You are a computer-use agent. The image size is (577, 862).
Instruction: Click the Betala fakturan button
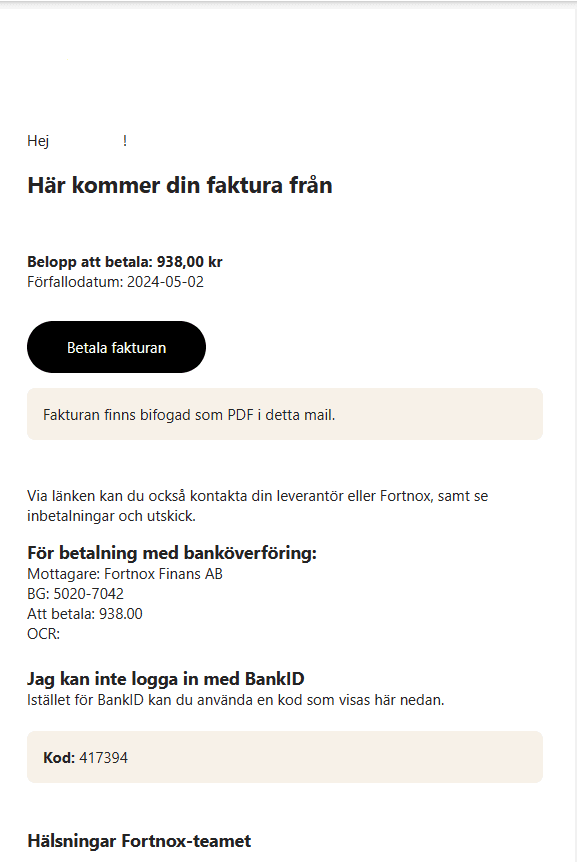point(116,347)
